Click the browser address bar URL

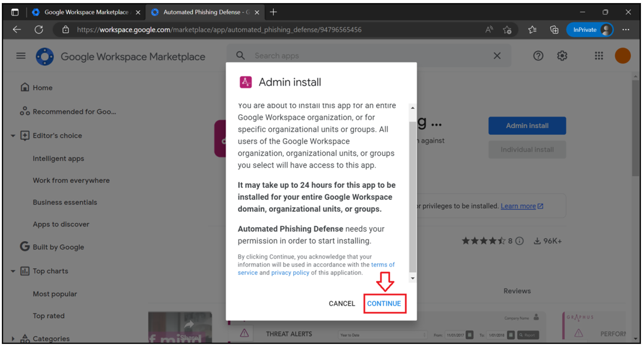[219, 29]
